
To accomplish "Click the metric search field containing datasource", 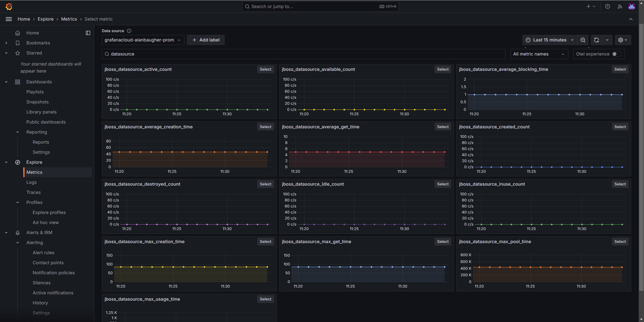I will (x=303, y=54).
